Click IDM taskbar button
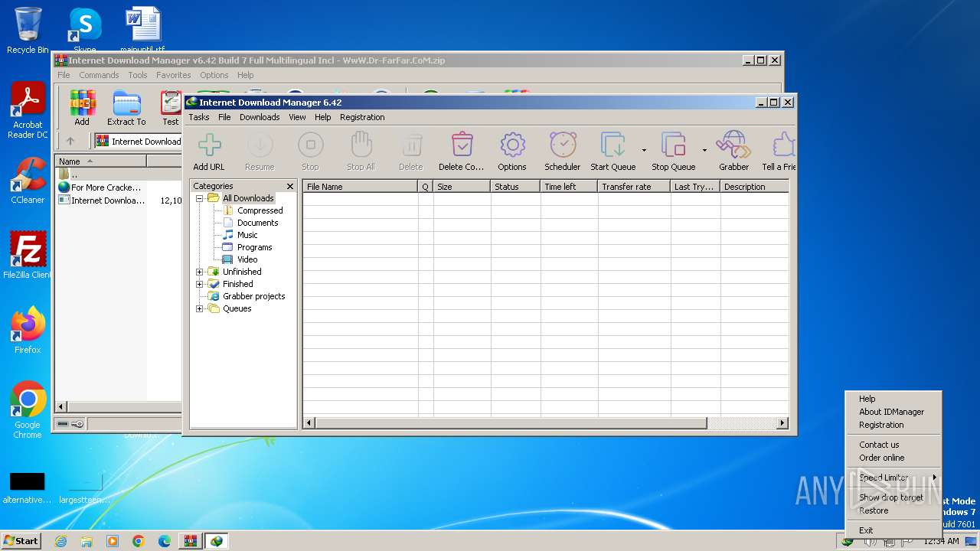980x551 pixels. point(217,541)
